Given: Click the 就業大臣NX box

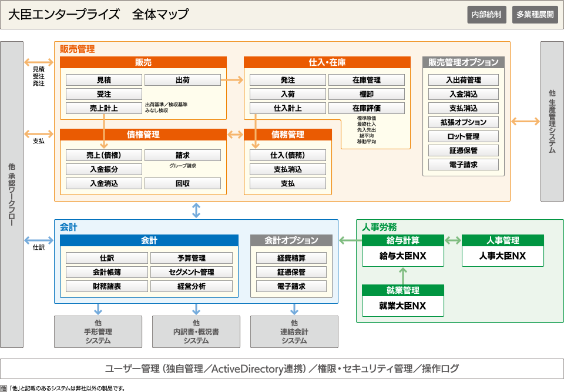Looking at the screenshot, I should pyautogui.click(x=403, y=306).
